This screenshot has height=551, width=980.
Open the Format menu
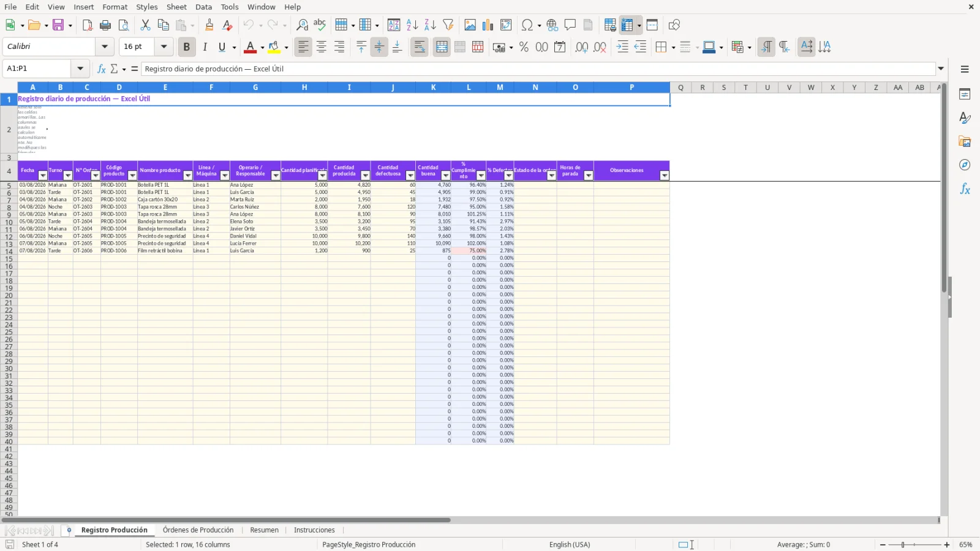[x=115, y=7]
